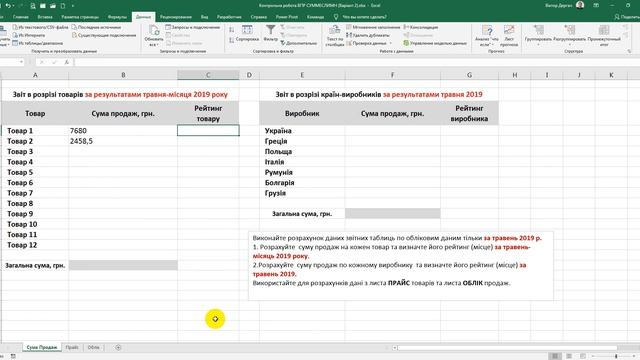The width and height of the screenshot is (640, 360).
Task: Click 'Текст по столбцам' button
Action: click(335, 35)
